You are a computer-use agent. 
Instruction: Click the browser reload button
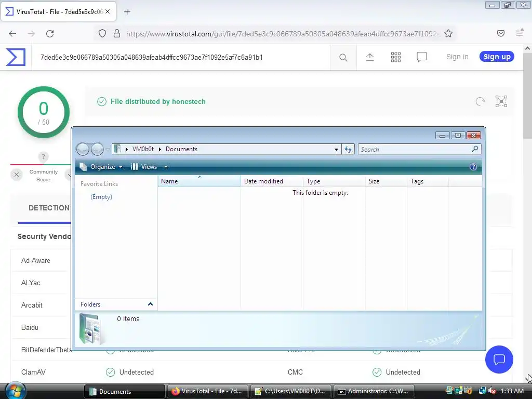tap(50, 34)
